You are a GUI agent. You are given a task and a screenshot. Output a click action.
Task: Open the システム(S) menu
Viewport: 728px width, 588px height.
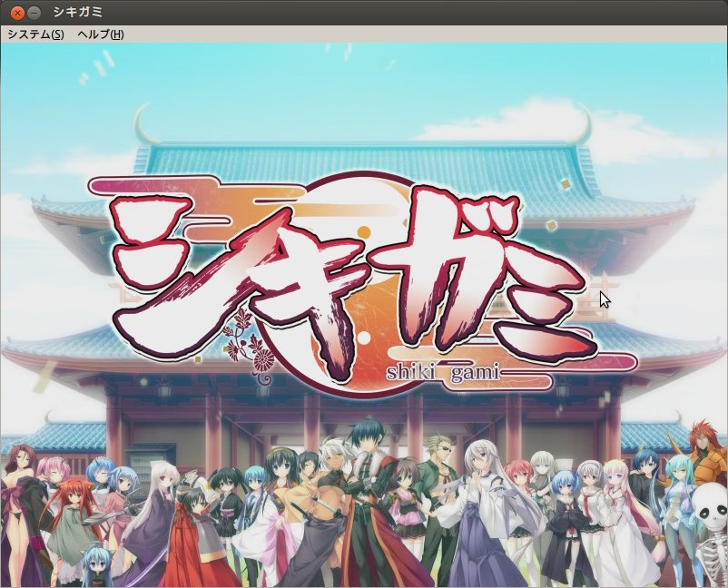tap(35, 34)
